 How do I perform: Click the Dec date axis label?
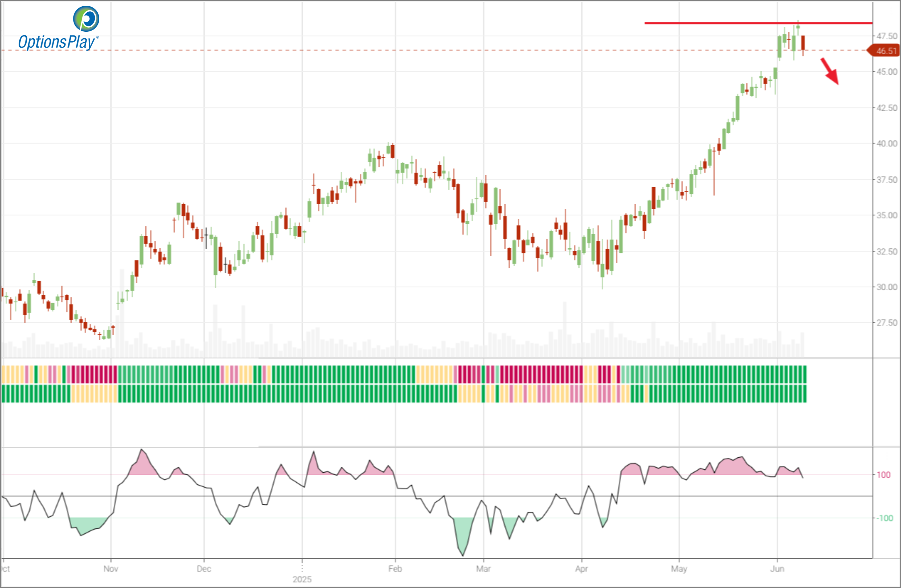click(204, 569)
